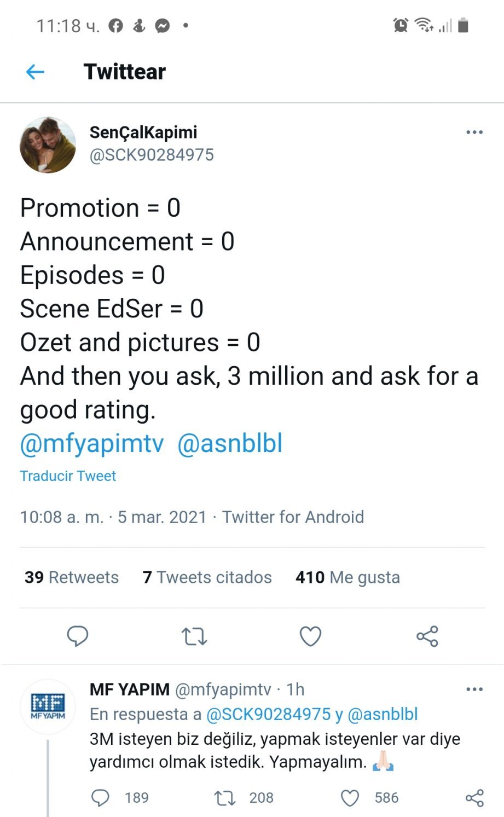This screenshot has width=504, height=817.
Task: Open SenÇalKapimi profile picture
Action: [x=48, y=144]
